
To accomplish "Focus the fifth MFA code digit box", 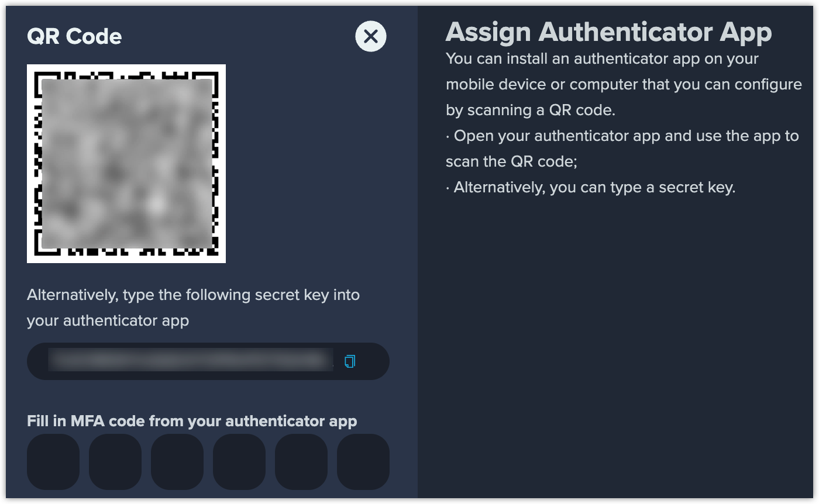I will coord(301,461).
